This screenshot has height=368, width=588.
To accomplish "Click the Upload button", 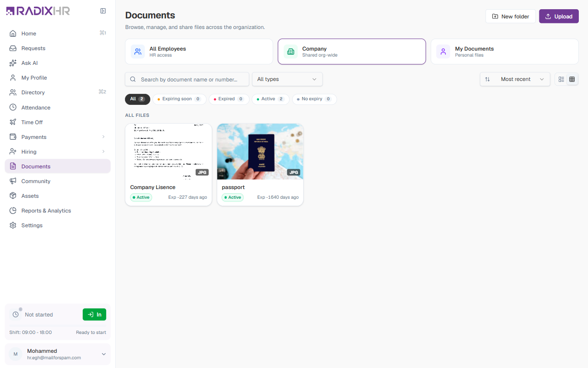I will pos(559,16).
